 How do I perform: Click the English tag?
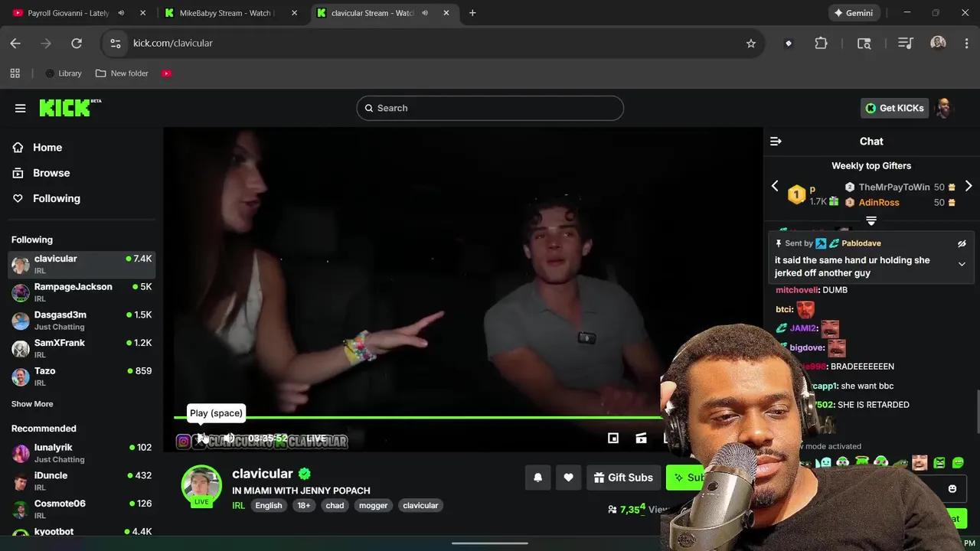[x=269, y=506]
